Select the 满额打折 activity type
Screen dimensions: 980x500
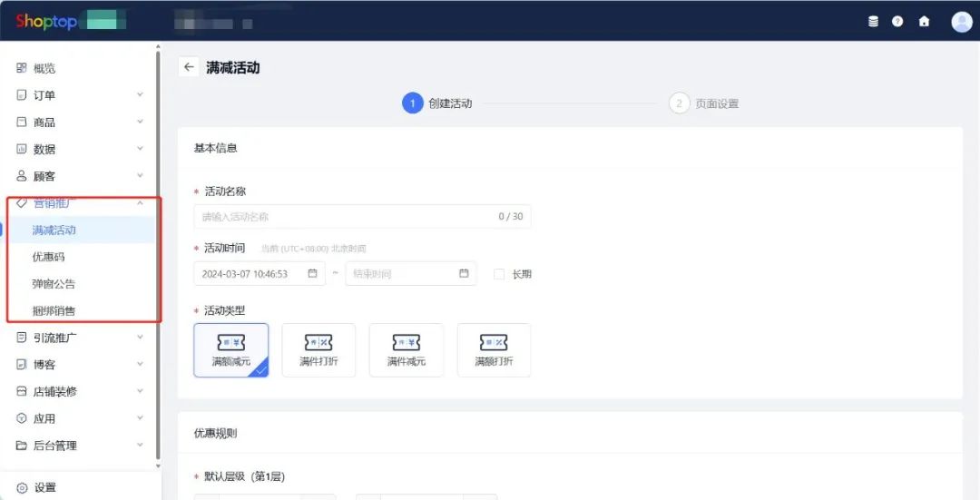click(x=494, y=350)
